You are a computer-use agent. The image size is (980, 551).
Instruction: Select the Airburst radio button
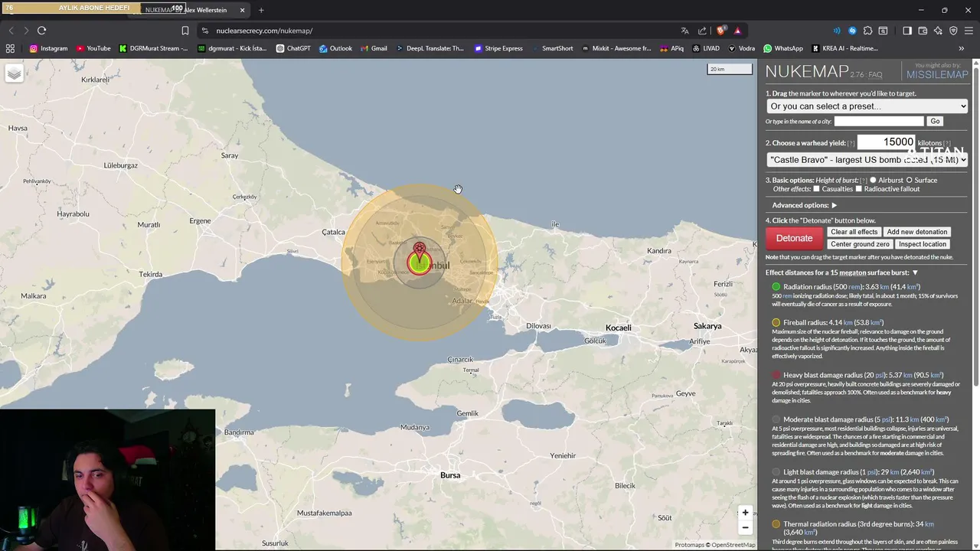click(x=873, y=180)
